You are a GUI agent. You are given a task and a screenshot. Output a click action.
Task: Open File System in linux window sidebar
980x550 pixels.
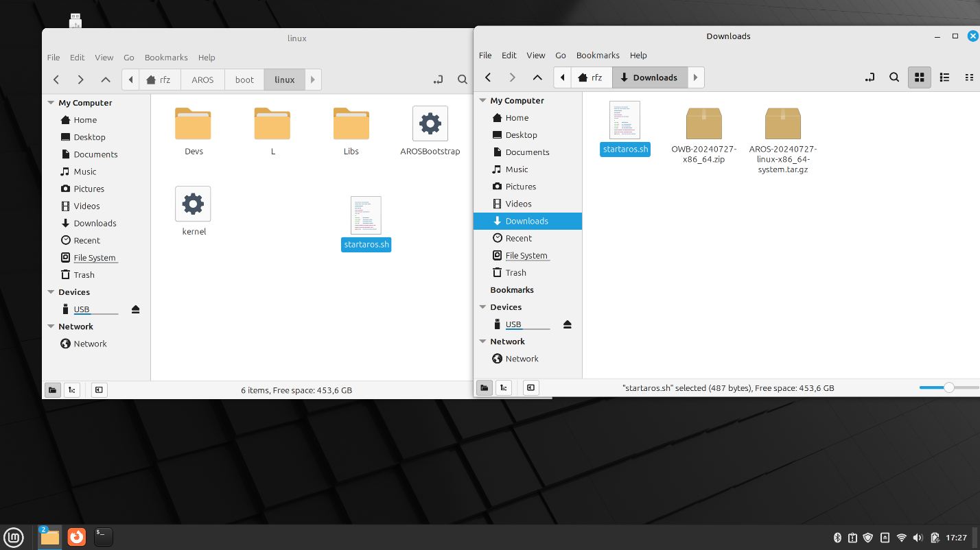(x=96, y=258)
